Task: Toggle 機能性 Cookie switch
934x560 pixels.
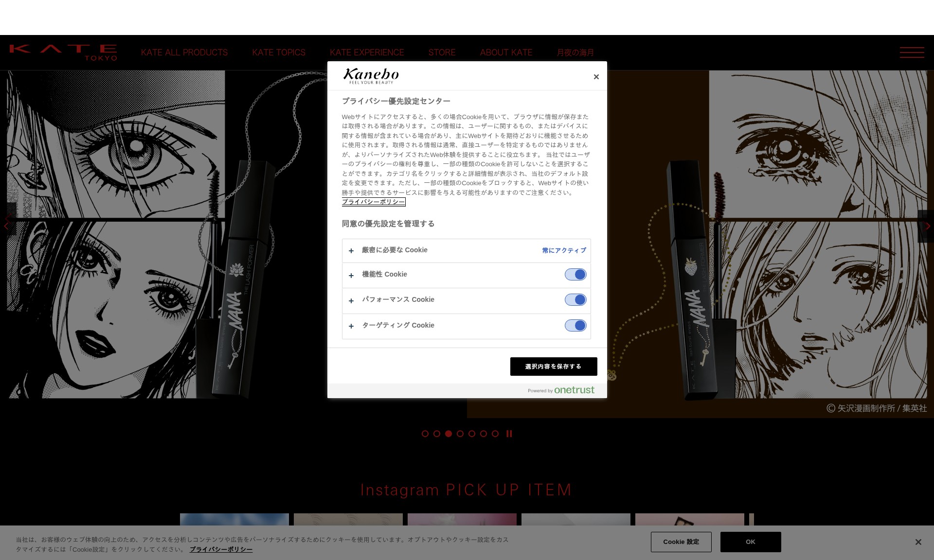Action: click(575, 275)
